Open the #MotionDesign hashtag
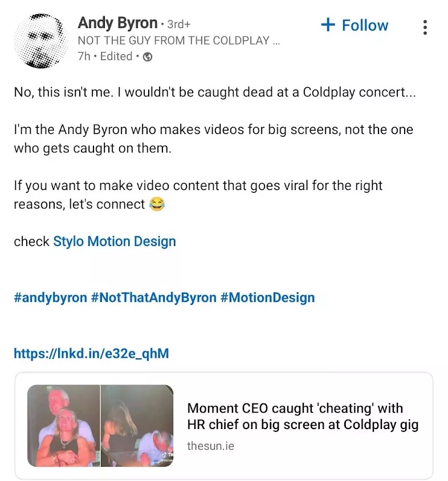The width and height of the screenshot is (448, 481). pyautogui.click(x=267, y=297)
